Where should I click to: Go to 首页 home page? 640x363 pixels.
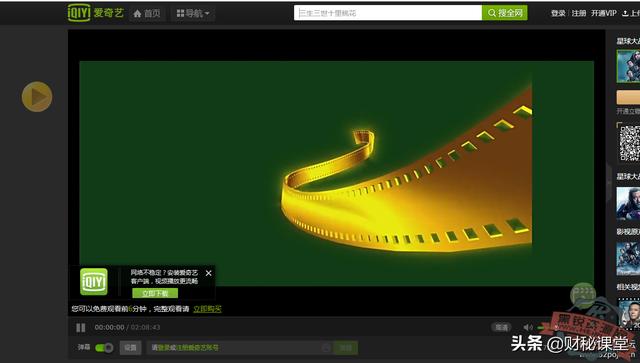[147, 13]
